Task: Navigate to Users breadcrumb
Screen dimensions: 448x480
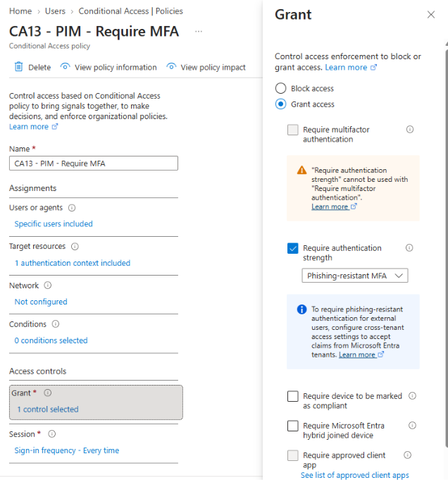Action: click(x=55, y=11)
